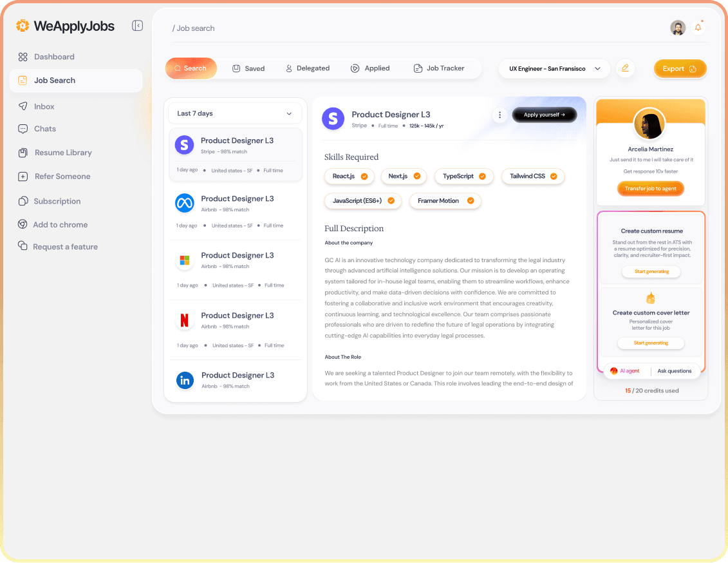Click Arcelia Martinez's agent photo
Screen dimensions: 728x563
pyautogui.click(x=649, y=124)
